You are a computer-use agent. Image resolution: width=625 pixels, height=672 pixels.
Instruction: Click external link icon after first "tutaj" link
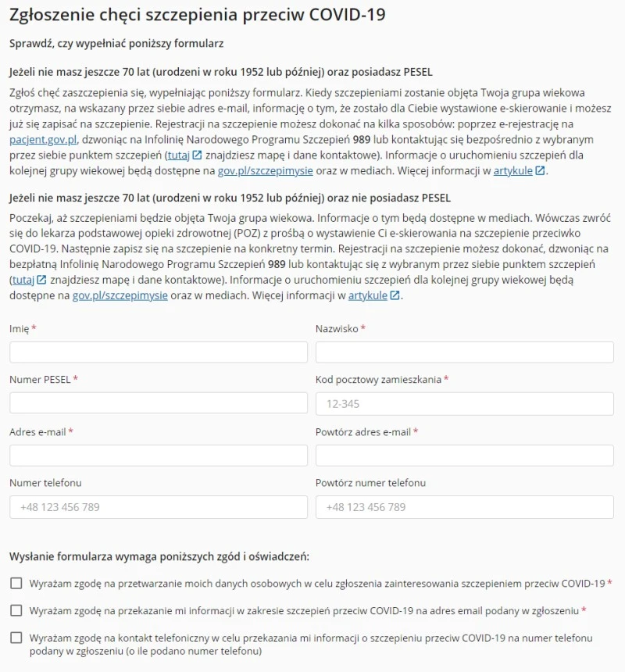coord(197,155)
